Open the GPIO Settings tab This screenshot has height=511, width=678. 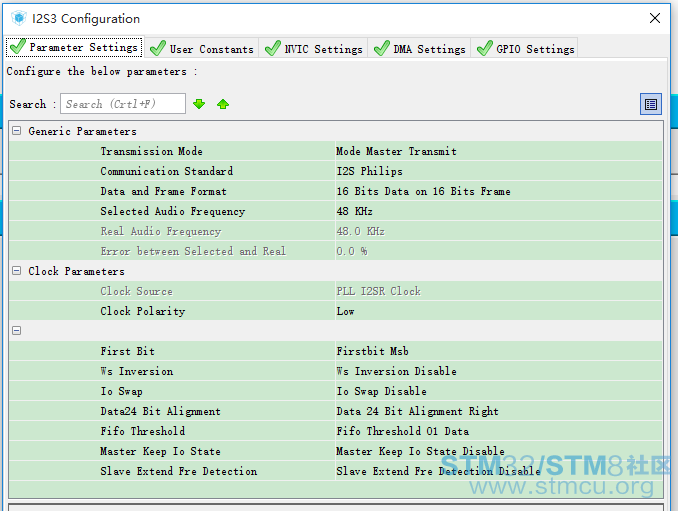525,48
